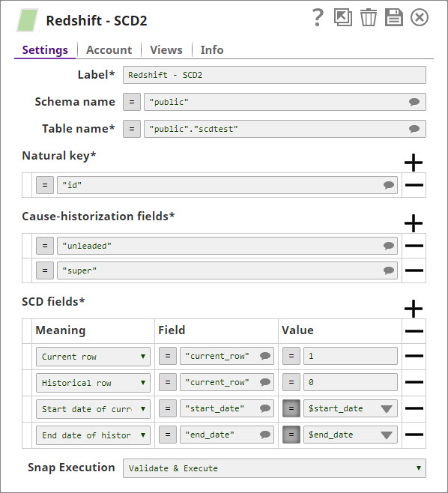Delete snap with trash icon
Image resolution: width=448 pixels, height=493 pixels.
[369, 18]
